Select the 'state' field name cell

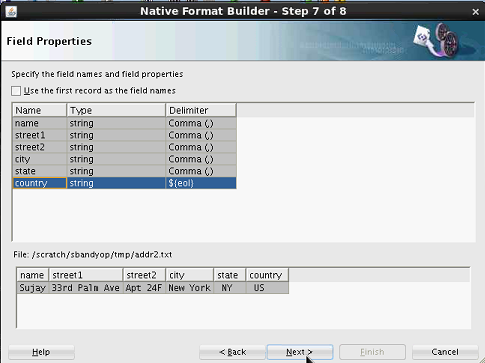[40, 171]
